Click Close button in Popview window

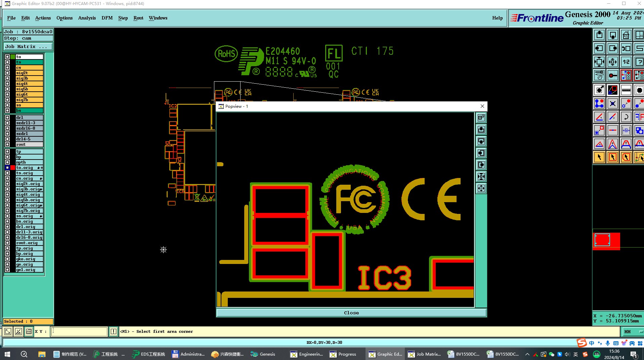[351, 313]
